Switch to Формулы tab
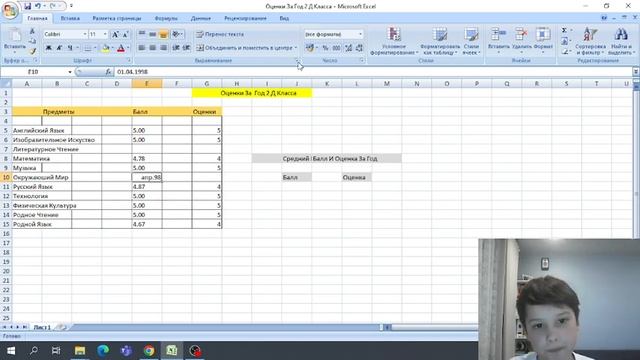Image resolution: width=640 pixels, height=360 pixels. click(x=166, y=18)
